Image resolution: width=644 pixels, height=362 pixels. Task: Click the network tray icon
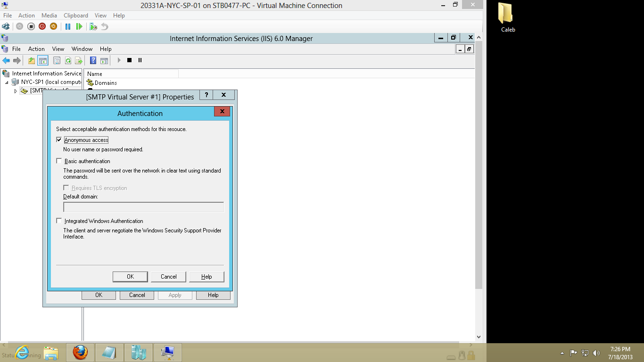pyautogui.click(x=585, y=353)
